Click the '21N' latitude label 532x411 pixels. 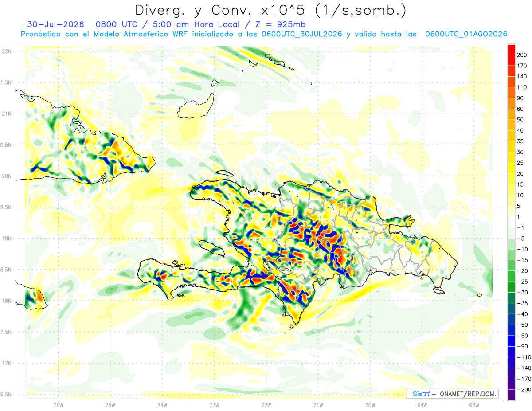(6, 114)
